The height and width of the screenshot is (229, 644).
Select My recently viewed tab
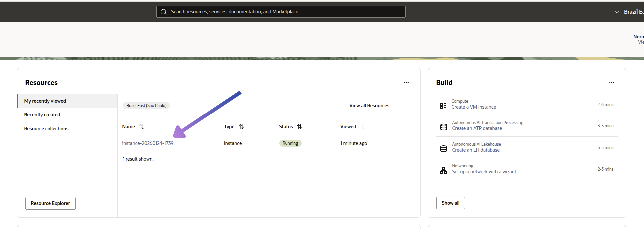[45, 101]
